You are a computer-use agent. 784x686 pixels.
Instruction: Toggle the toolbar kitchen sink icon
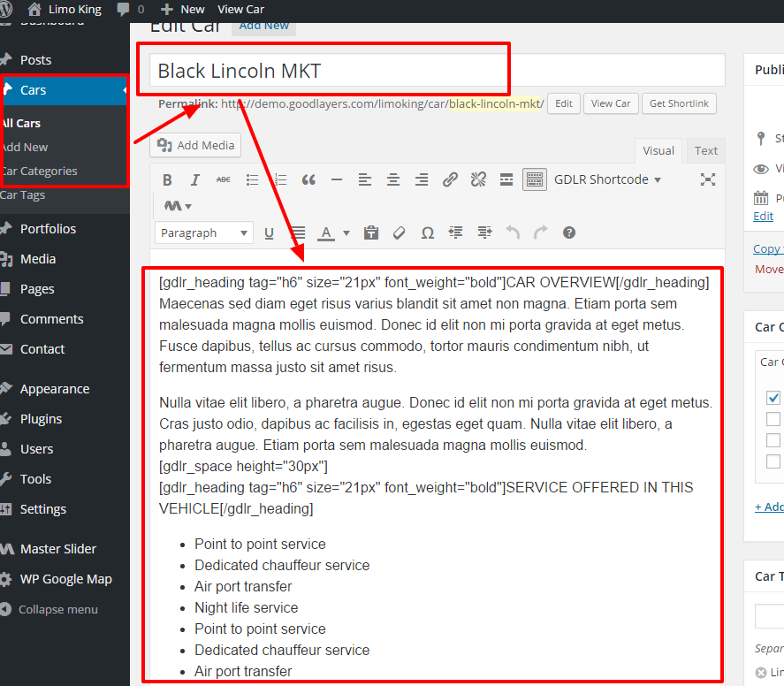click(x=535, y=179)
